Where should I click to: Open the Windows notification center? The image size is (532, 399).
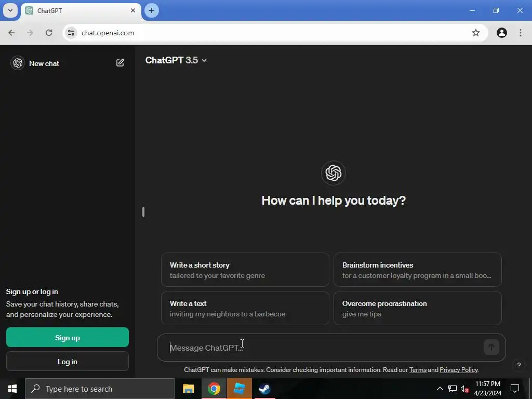[515, 389]
